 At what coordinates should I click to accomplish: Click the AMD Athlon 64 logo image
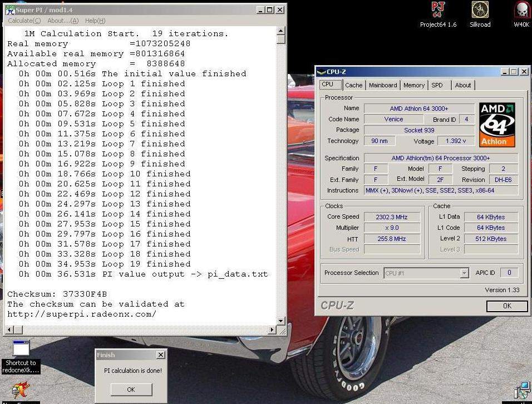pyautogui.click(x=497, y=125)
